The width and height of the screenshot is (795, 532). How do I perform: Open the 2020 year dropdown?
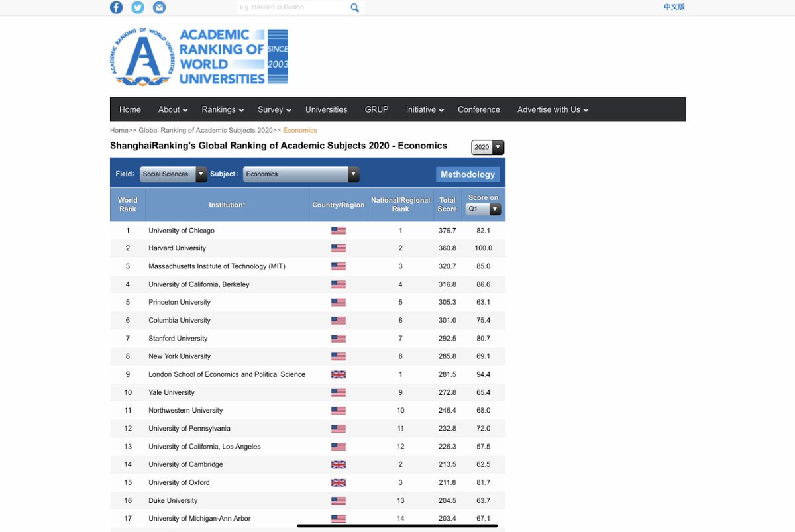tap(488, 147)
